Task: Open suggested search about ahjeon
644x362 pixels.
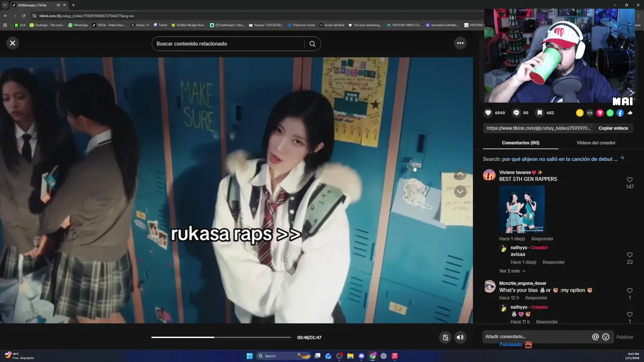Action: (x=559, y=159)
